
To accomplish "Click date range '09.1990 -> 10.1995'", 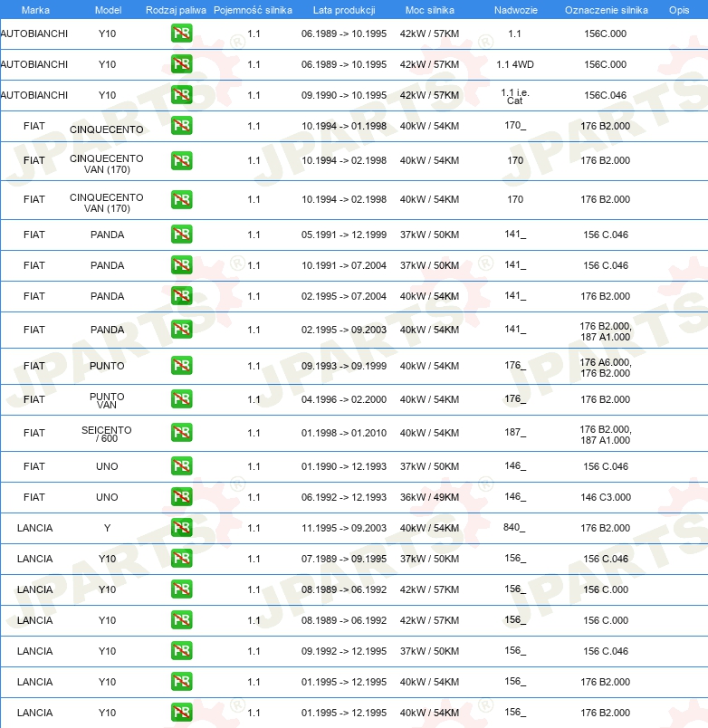I will 343,95.
